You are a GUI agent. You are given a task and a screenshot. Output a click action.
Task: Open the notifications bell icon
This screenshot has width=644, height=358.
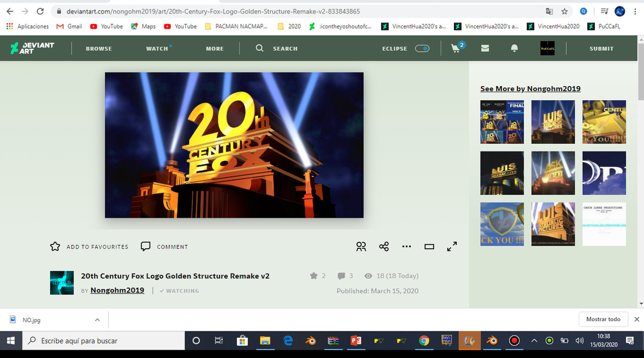pos(514,48)
